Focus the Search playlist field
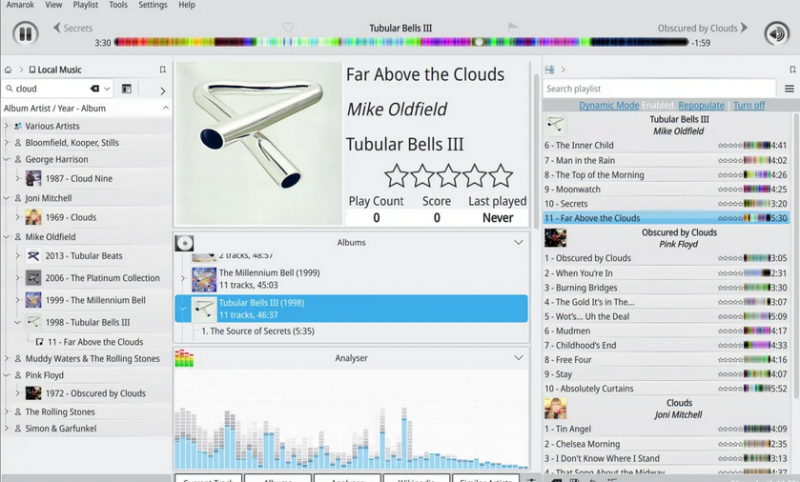The height and width of the screenshot is (482, 800). [x=659, y=89]
